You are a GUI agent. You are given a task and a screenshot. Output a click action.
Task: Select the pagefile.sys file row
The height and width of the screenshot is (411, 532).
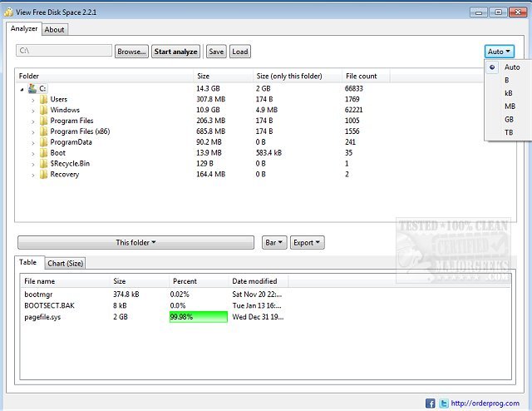click(265, 317)
